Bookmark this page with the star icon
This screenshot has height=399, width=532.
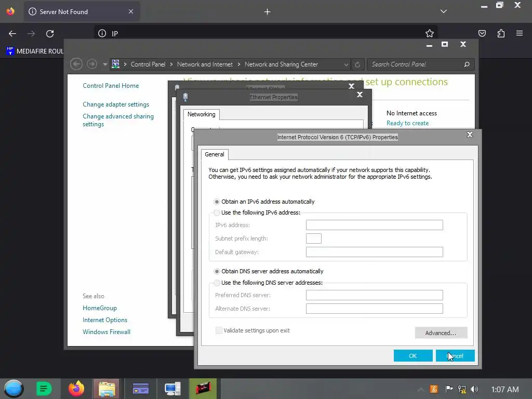pyautogui.click(x=430, y=33)
